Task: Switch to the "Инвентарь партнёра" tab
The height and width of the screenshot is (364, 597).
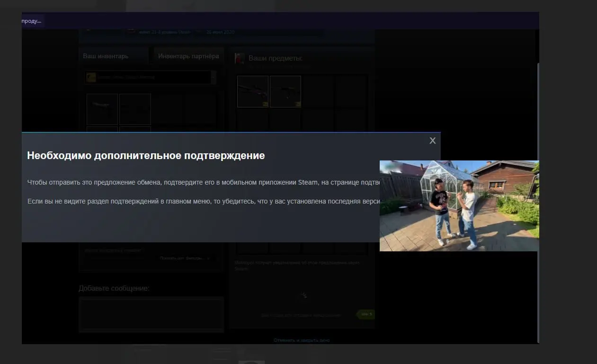Action: pos(188,56)
